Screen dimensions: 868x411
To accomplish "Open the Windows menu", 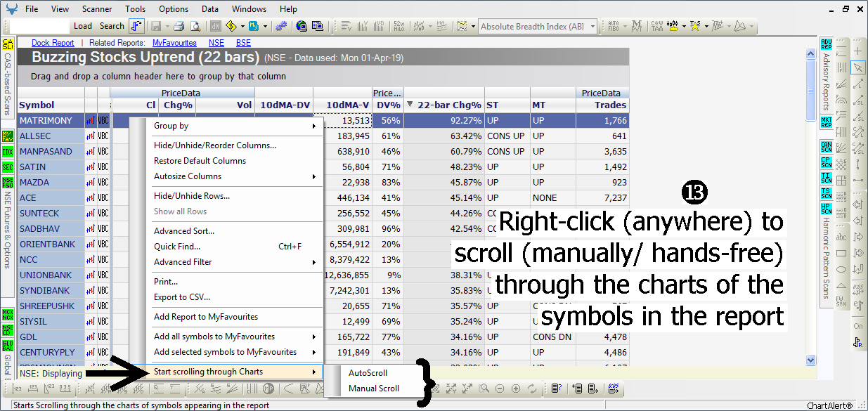I will pos(249,9).
